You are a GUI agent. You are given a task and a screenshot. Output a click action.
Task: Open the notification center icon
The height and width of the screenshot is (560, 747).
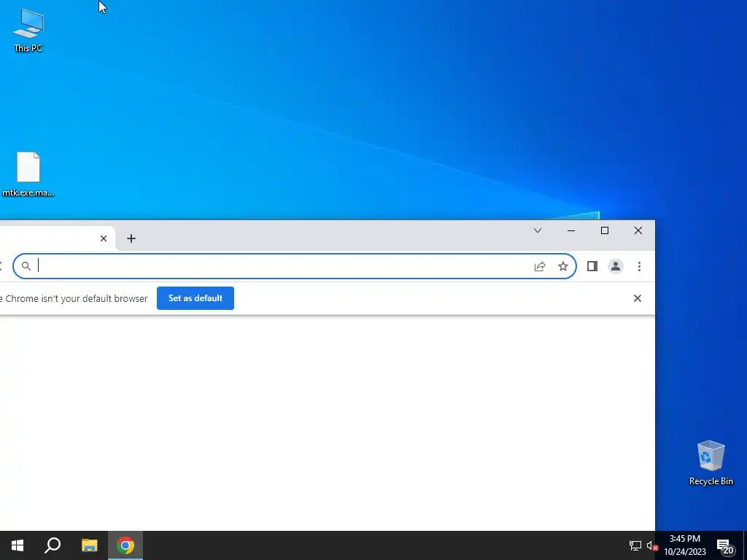(724, 545)
